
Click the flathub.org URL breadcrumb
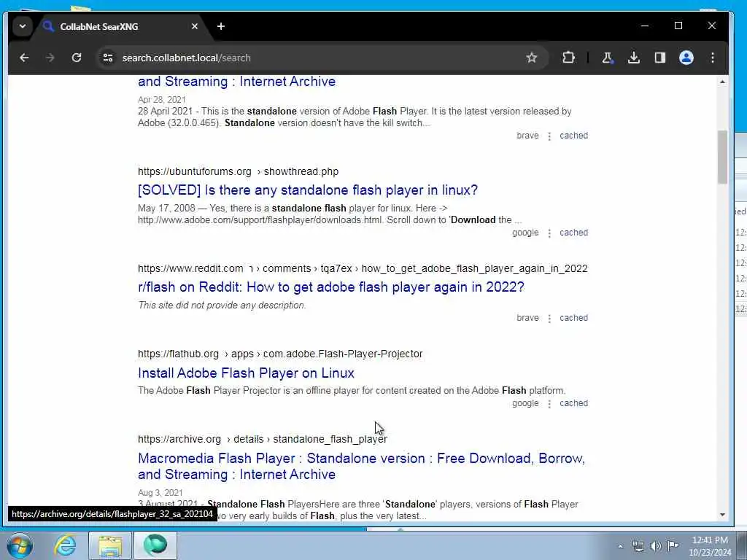pyautogui.click(x=280, y=354)
